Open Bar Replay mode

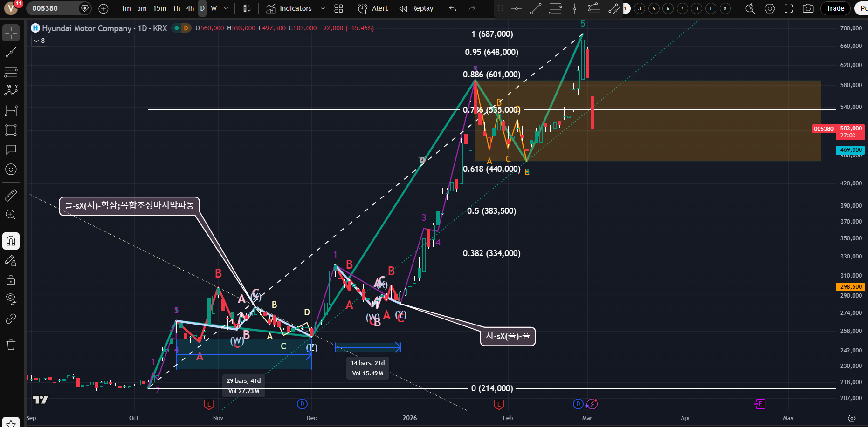click(416, 8)
